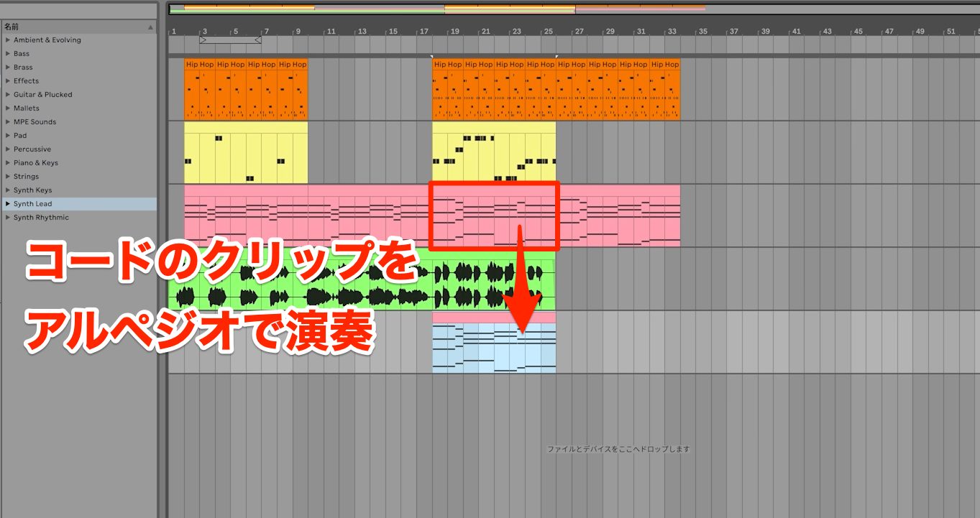
Task: Select the yellow MIDI clip starting at bar 18
Action: click(x=494, y=152)
